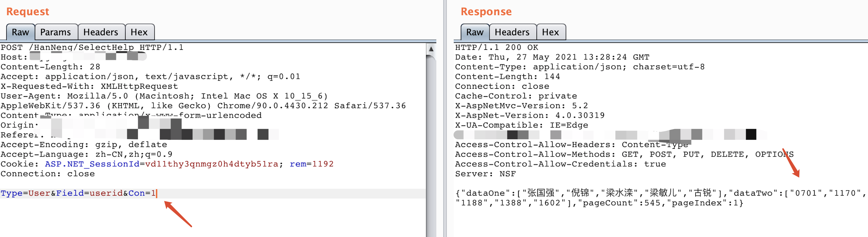The image size is (868, 237).
Task: Switch to the Request Raw tab
Action: click(x=20, y=32)
